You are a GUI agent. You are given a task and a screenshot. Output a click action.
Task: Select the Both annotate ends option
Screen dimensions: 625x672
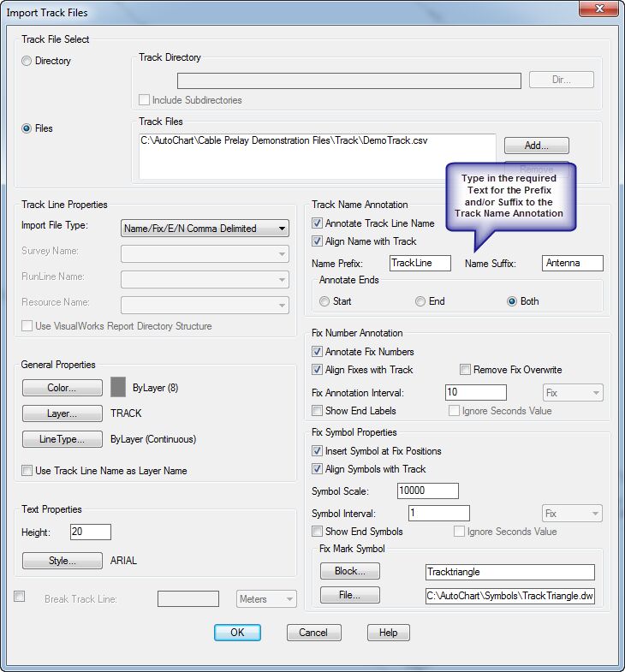pyautogui.click(x=512, y=301)
